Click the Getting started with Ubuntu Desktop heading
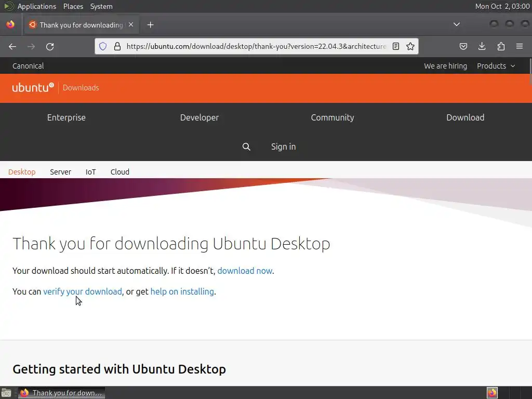The width and height of the screenshot is (532, 399). click(119, 369)
